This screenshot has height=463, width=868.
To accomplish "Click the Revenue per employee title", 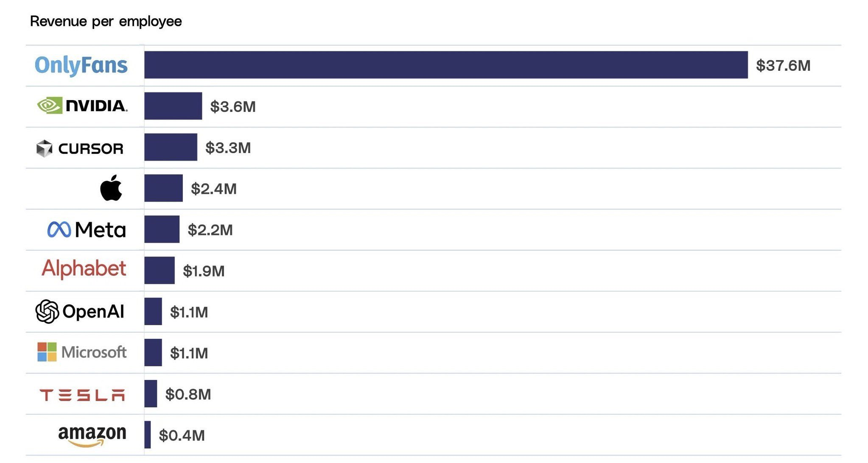I will [x=106, y=21].
